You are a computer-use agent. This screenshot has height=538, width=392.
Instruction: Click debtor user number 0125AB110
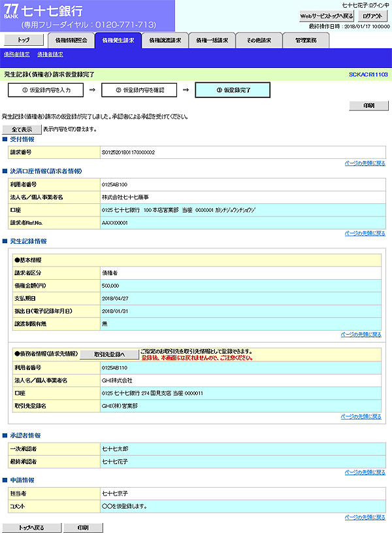click(114, 368)
